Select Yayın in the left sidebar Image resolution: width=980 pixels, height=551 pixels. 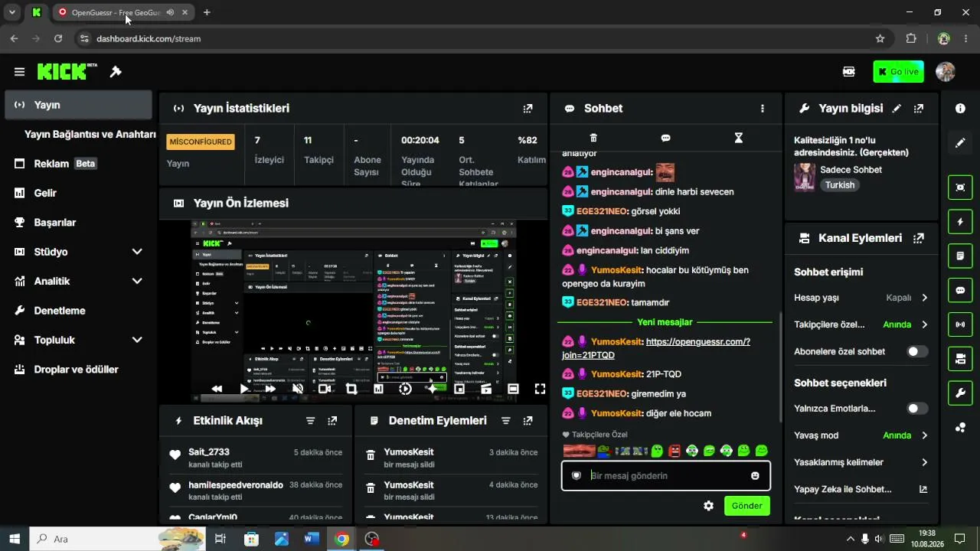tap(78, 105)
